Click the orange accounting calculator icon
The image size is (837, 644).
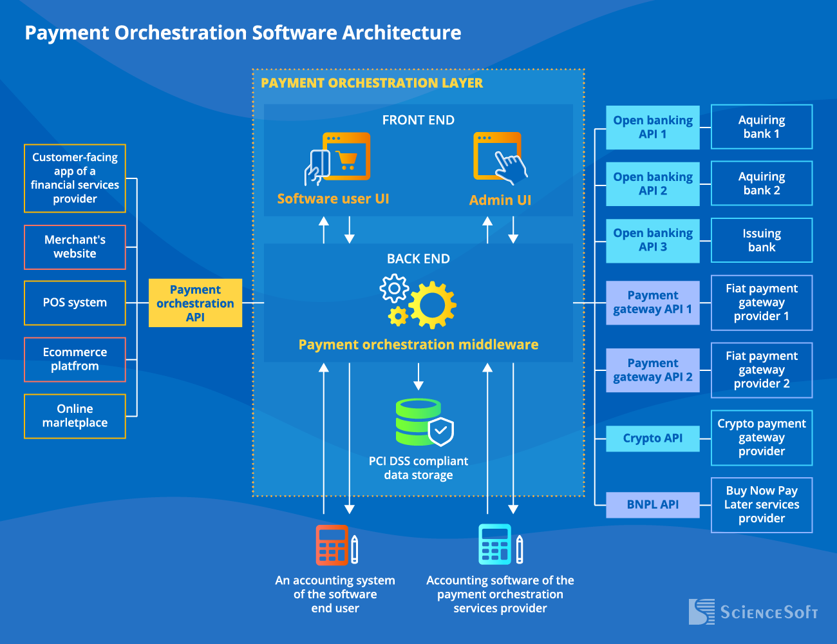click(x=332, y=545)
